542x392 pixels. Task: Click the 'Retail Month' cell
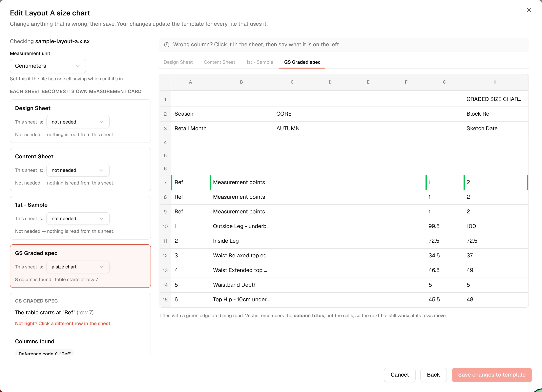point(190,128)
